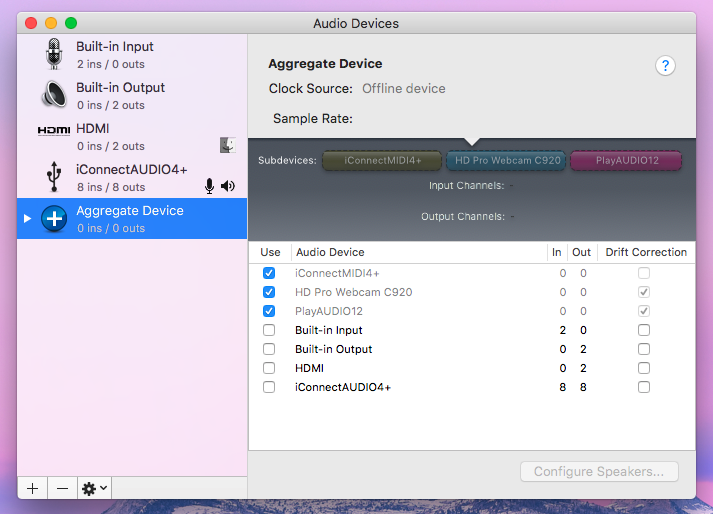Screen dimensions: 713x514
Task: Enable Use checkbox for HDMI
Action: click(x=269, y=368)
